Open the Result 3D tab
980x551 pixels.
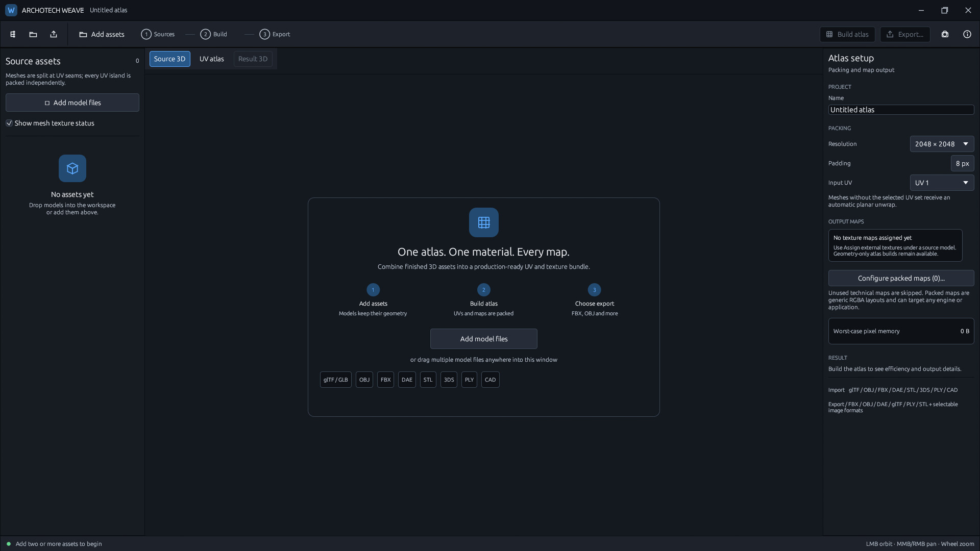pos(253,59)
